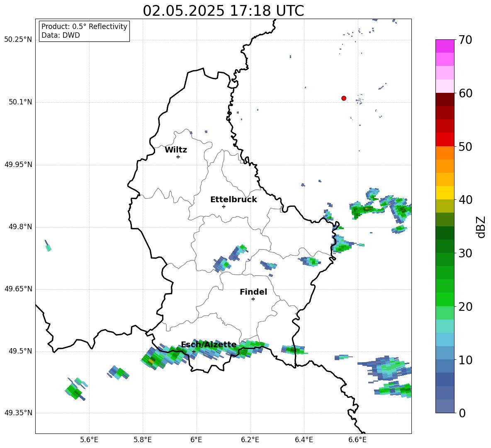Click the 49.65°N latitude label
Screen dimensions: 491x448
[18, 289]
